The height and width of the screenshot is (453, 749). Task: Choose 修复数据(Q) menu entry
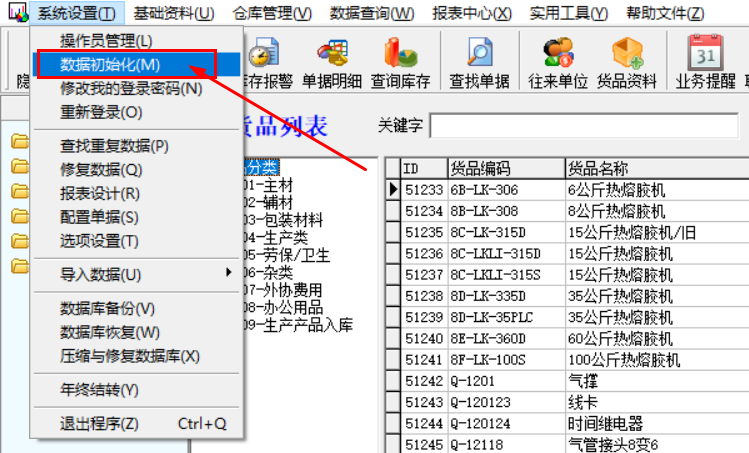[137, 170]
